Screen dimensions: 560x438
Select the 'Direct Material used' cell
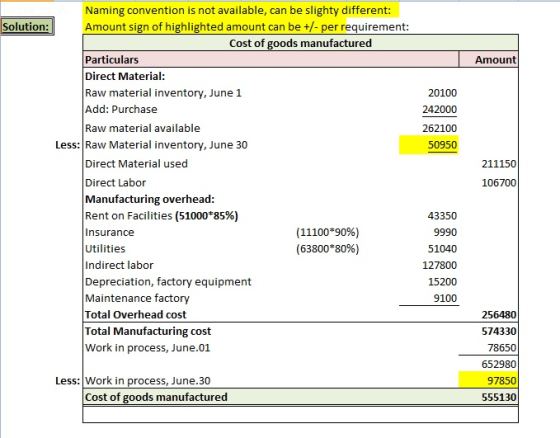tap(136, 164)
